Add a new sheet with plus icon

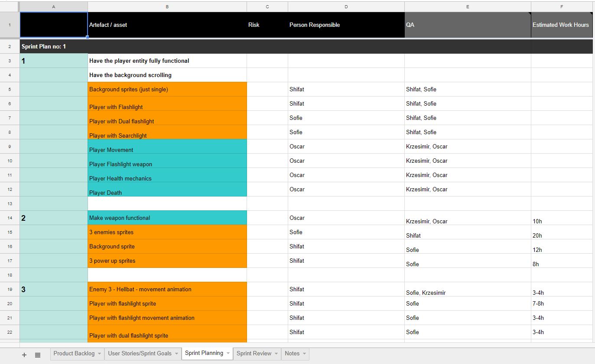pyautogui.click(x=24, y=354)
